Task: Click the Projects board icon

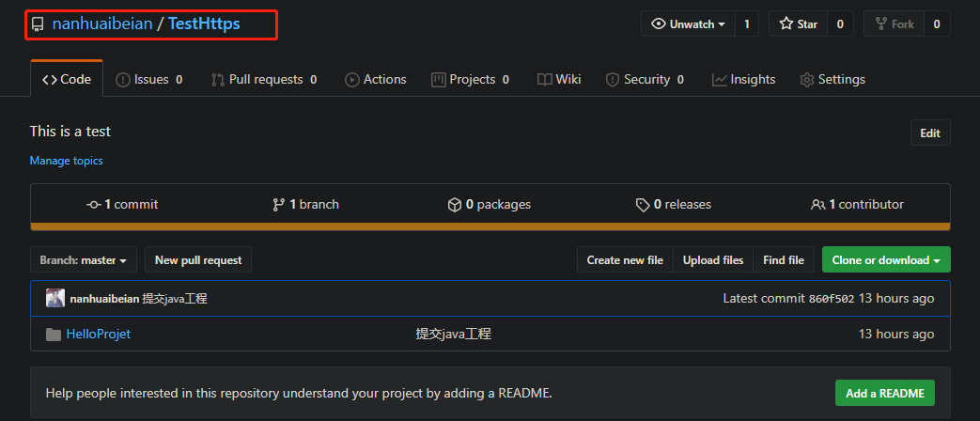Action: [x=438, y=79]
